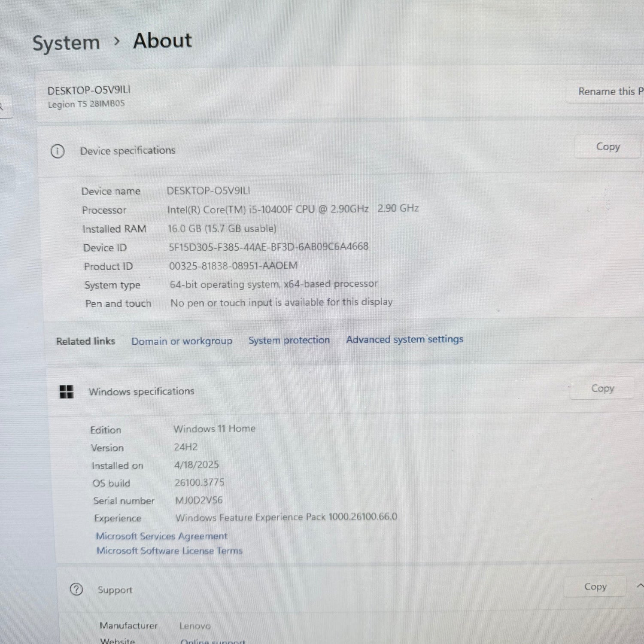Collapse the Support section chevron
Image resolution: width=644 pixels, height=644 pixels.
coord(640,586)
